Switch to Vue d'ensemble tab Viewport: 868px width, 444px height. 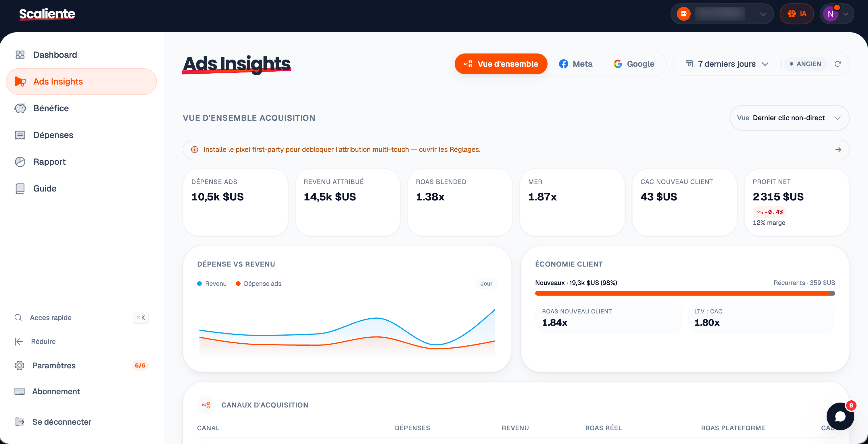pyautogui.click(x=501, y=64)
